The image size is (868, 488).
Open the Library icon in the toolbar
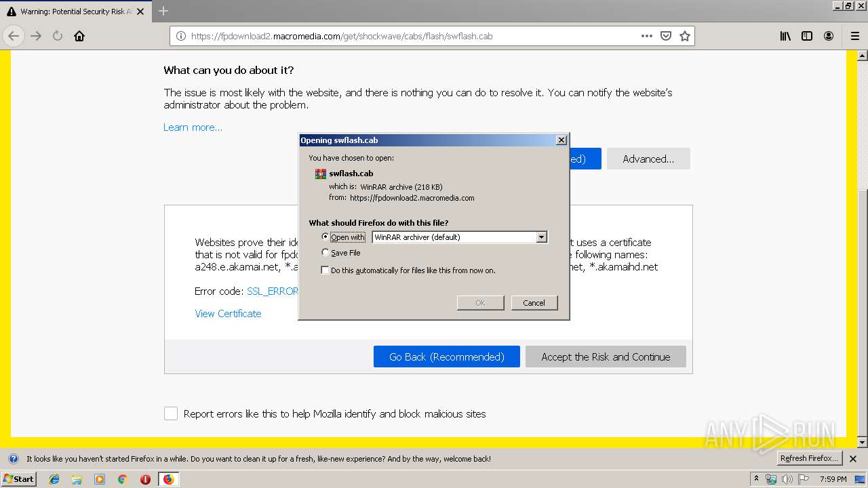coord(785,36)
